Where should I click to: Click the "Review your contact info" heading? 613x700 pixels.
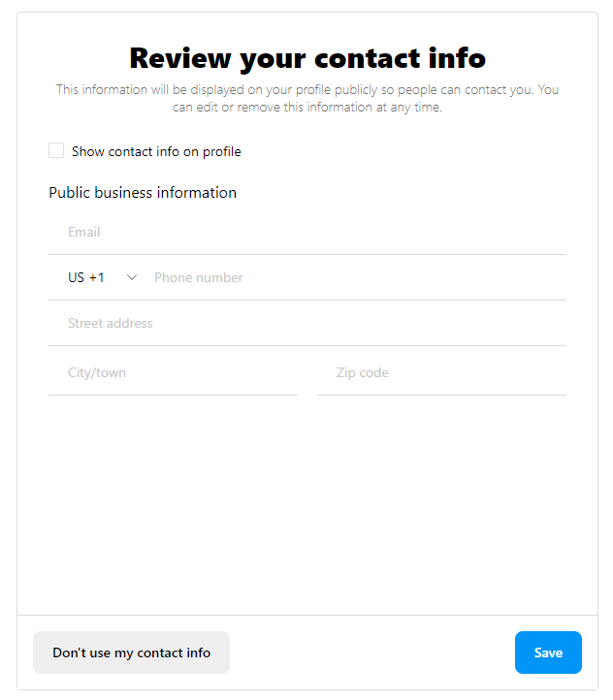[x=307, y=58]
